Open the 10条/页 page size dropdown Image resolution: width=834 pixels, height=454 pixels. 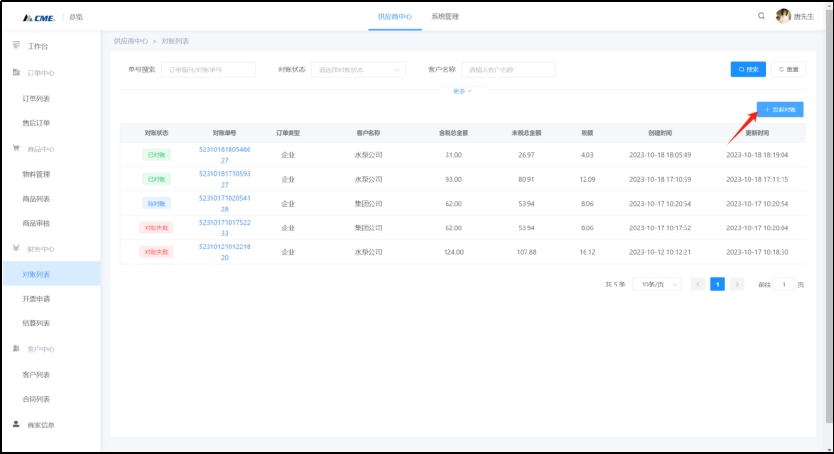coord(656,284)
